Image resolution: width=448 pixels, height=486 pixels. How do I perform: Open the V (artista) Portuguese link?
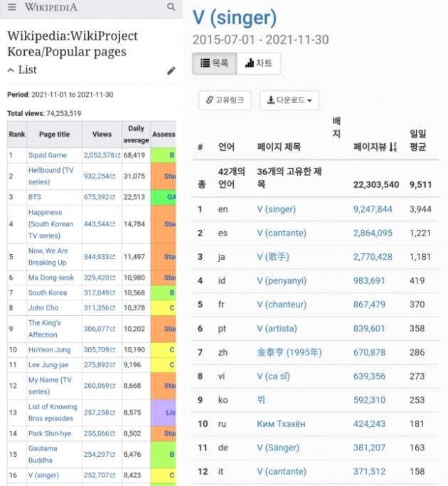click(x=277, y=328)
